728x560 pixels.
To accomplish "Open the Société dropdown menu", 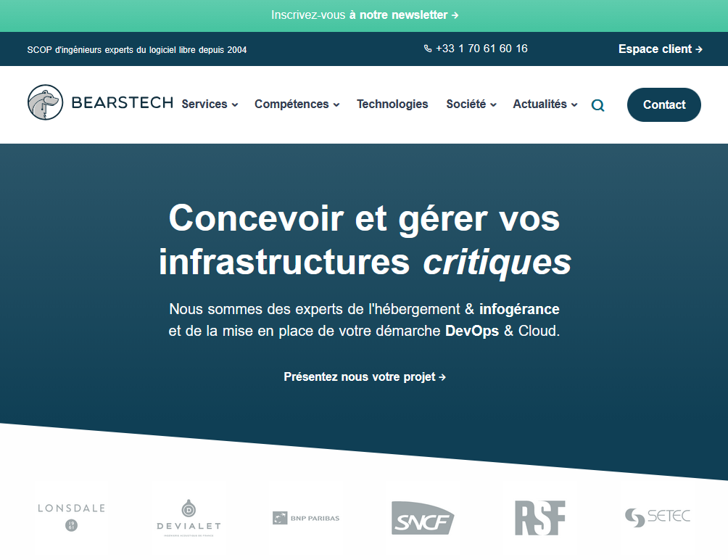I will point(471,104).
